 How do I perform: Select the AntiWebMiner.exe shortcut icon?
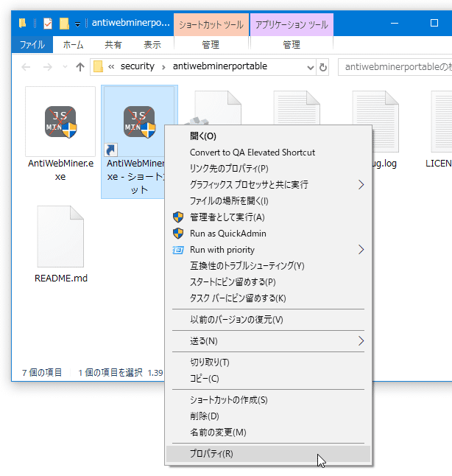(139, 122)
